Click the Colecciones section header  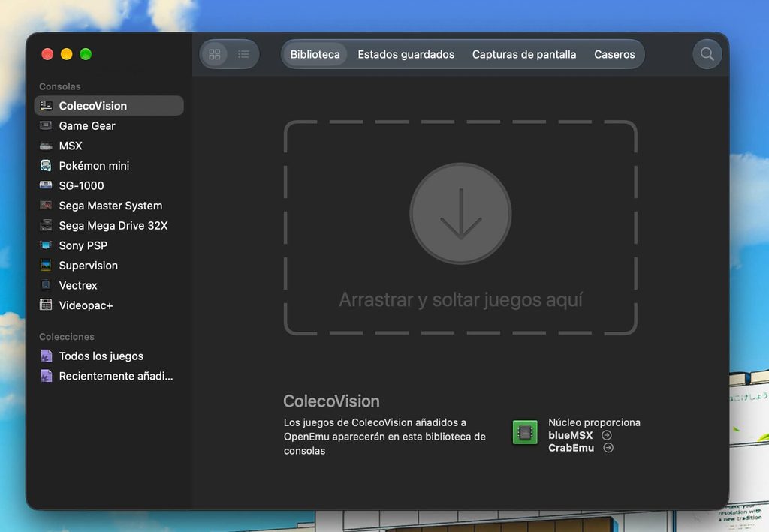click(67, 337)
